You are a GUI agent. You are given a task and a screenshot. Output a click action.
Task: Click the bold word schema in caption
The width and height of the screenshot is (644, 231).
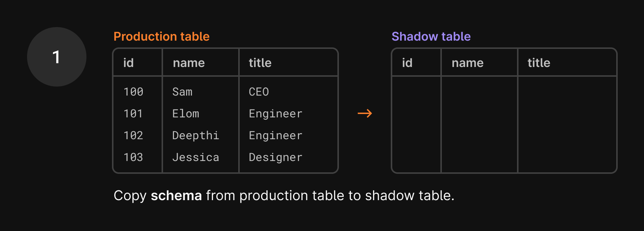tap(176, 196)
